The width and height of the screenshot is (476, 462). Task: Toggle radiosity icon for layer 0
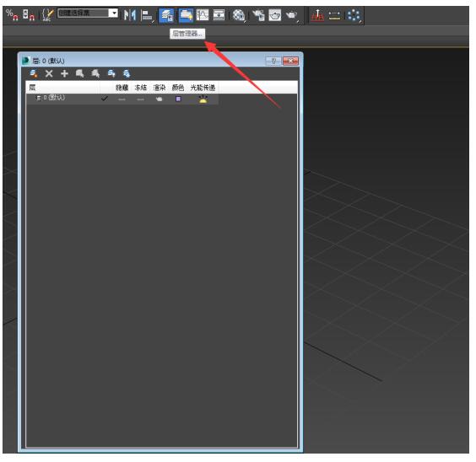pyautogui.click(x=203, y=99)
